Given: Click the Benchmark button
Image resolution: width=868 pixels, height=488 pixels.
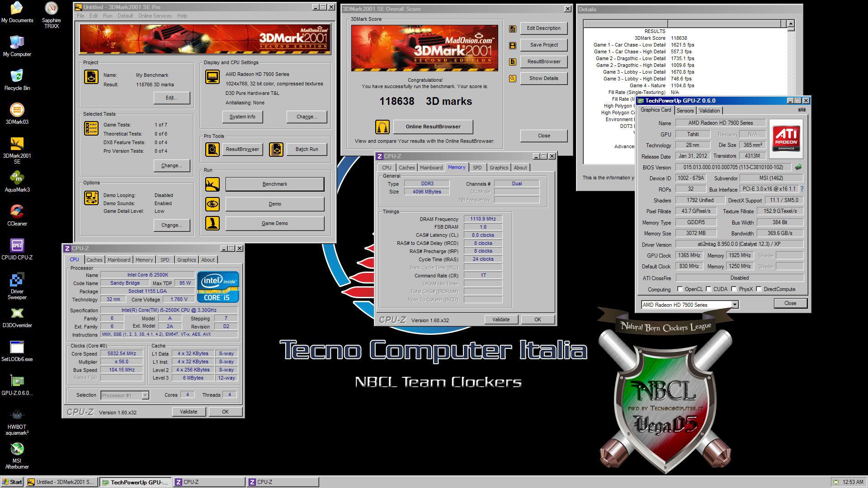Looking at the screenshot, I should pyautogui.click(x=275, y=184).
